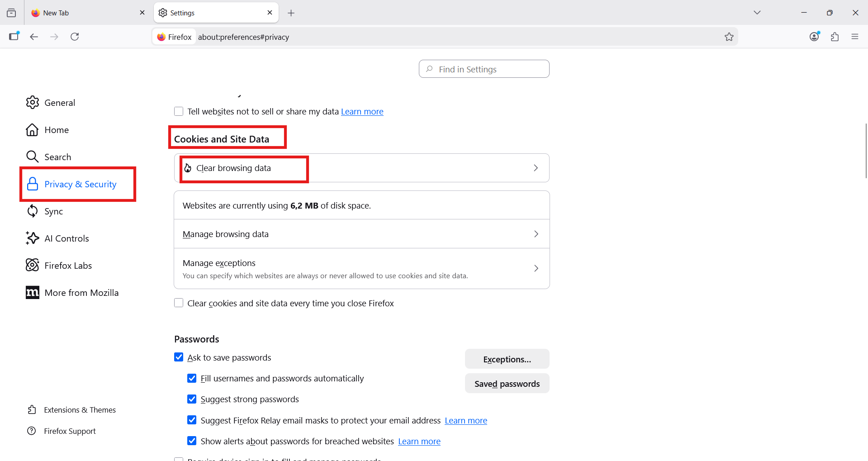Viewport: 868px width, 461px height.
Task: Open the Firefox View tab overview icon
Action: click(11, 13)
